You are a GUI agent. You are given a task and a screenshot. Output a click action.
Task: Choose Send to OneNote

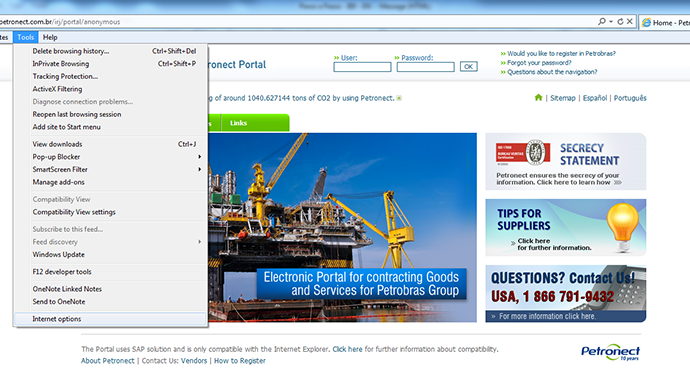tap(111, 302)
